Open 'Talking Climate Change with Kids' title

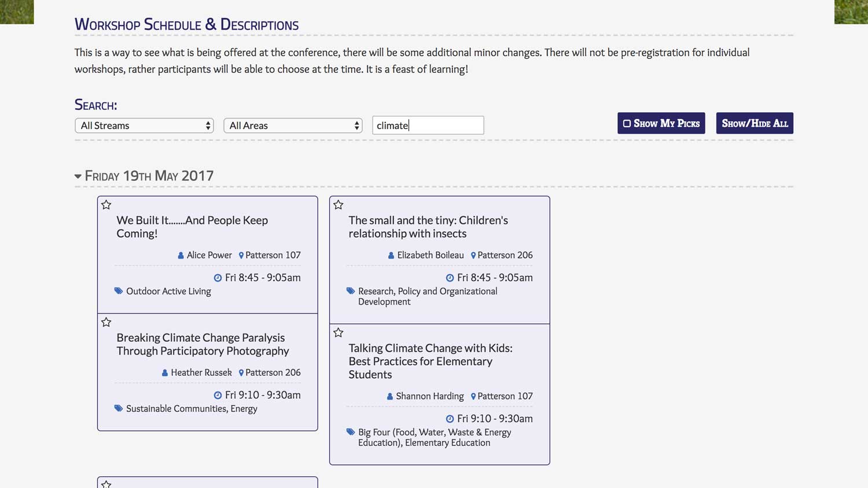[430, 361]
